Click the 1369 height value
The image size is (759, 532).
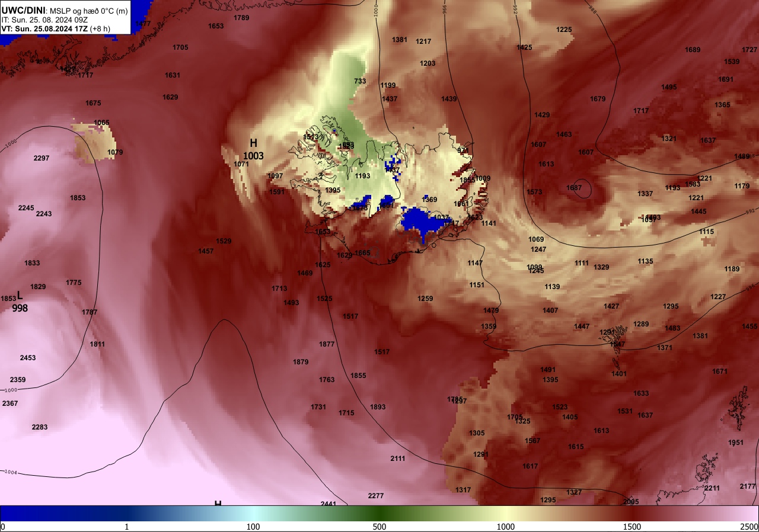point(429,200)
